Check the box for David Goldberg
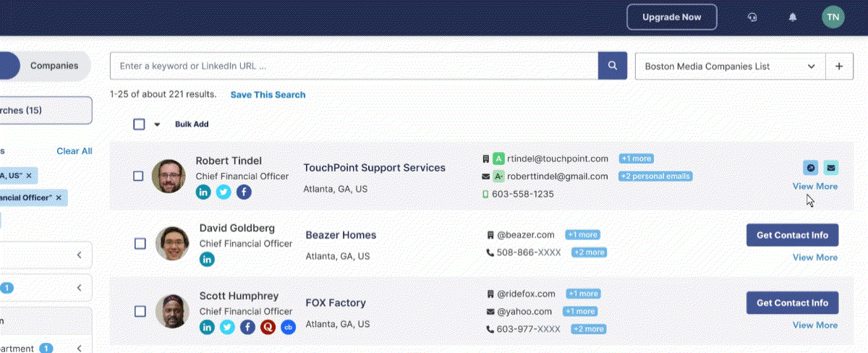The image size is (868, 353). pyautogui.click(x=140, y=244)
